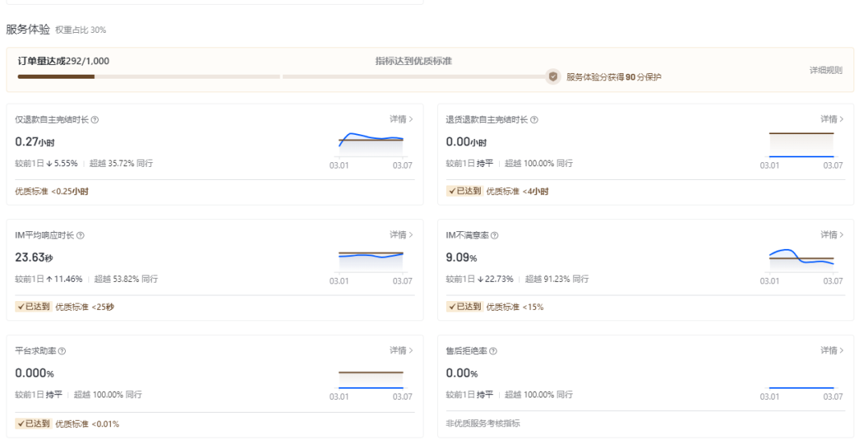Viewport: 868px width, 440px height.
Task: Click the info icon beside IM不满意率
Action: coord(494,235)
